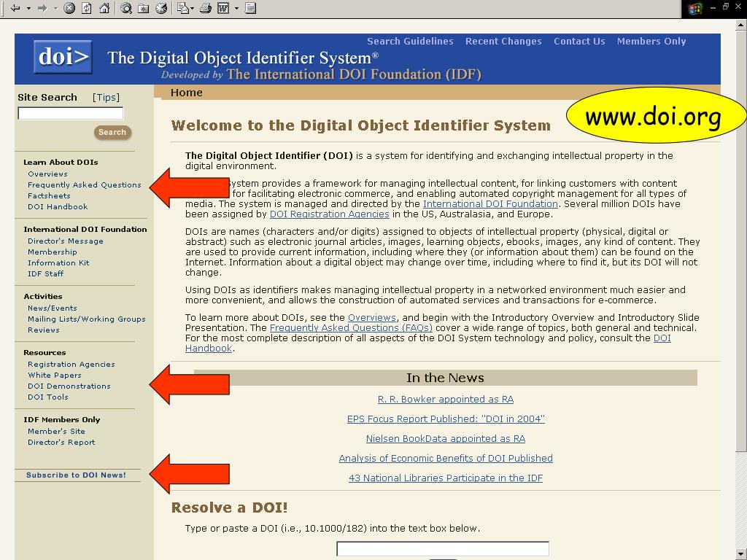Open 43 National Libraries Participate link
Image resolution: width=747 pixels, height=560 pixels.
click(x=446, y=478)
